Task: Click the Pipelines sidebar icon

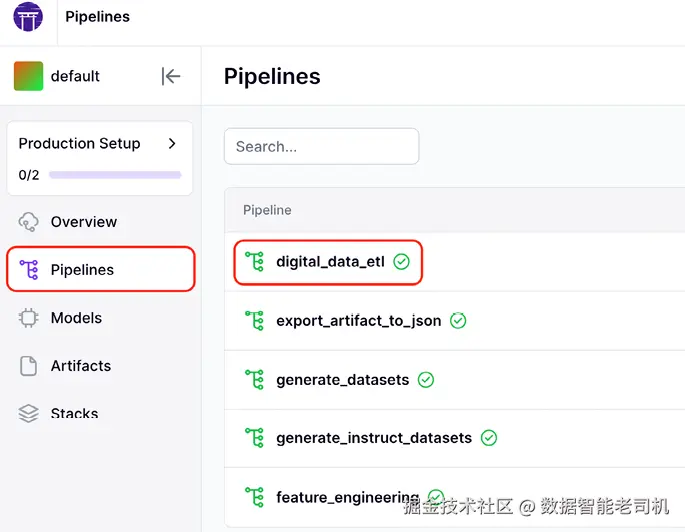Action: tap(29, 269)
